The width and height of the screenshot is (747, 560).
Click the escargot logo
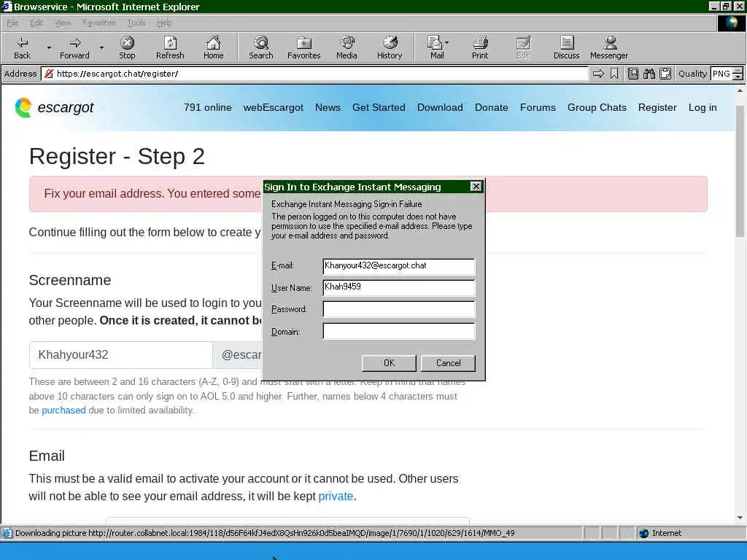54,108
